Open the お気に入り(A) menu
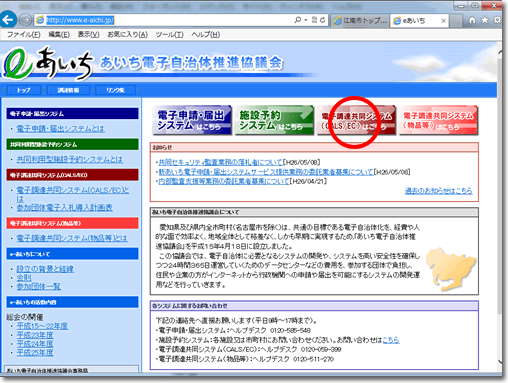The width and height of the screenshot is (508, 383). 127,34
